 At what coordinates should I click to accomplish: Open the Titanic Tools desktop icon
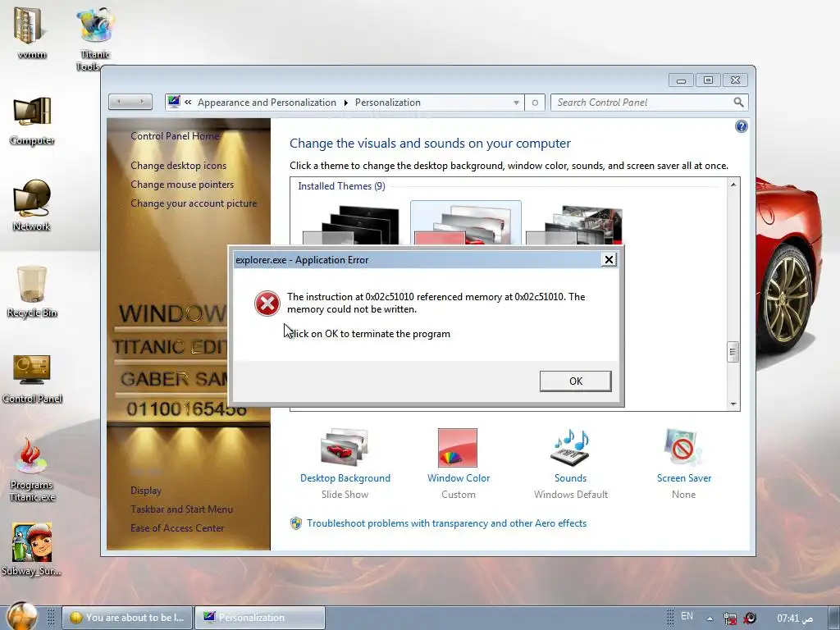[95, 38]
